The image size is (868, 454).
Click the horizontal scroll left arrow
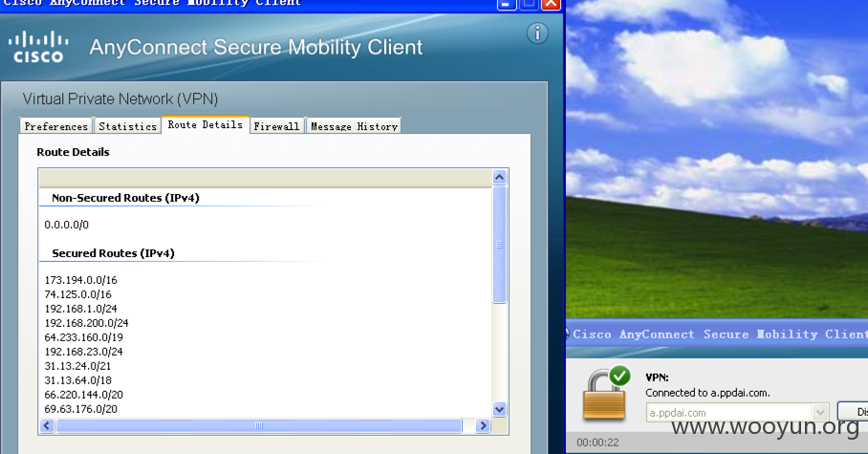pyautogui.click(x=47, y=425)
